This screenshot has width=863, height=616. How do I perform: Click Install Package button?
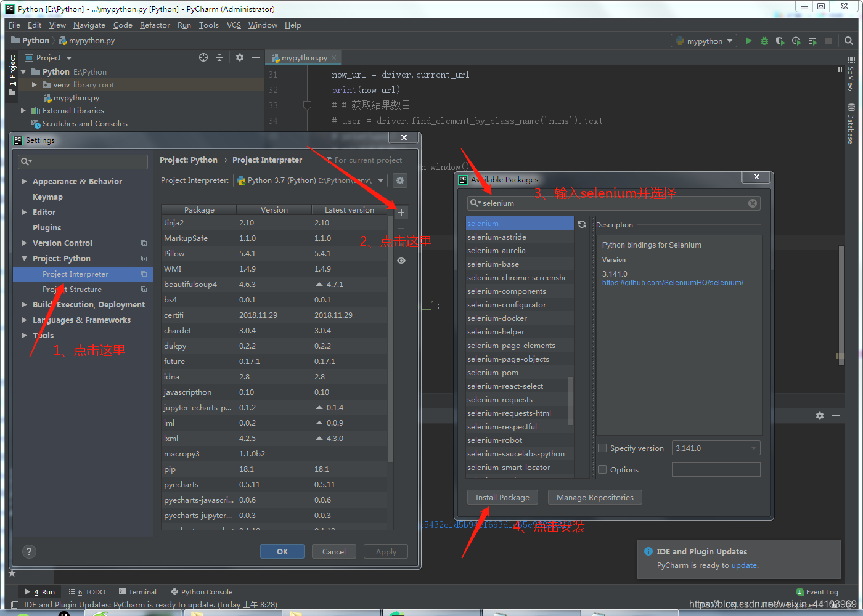(502, 497)
